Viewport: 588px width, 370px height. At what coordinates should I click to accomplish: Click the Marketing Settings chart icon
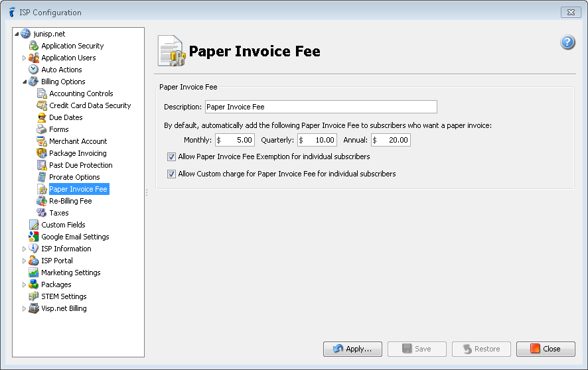pos(33,273)
